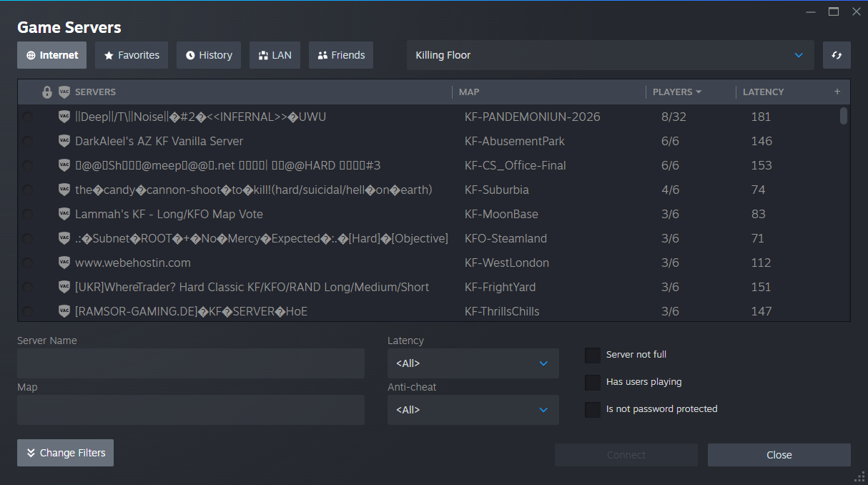Click VAC icon on the INFERNAL UWU row
The width and height of the screenshot is (868, 485).
[64, 117]
